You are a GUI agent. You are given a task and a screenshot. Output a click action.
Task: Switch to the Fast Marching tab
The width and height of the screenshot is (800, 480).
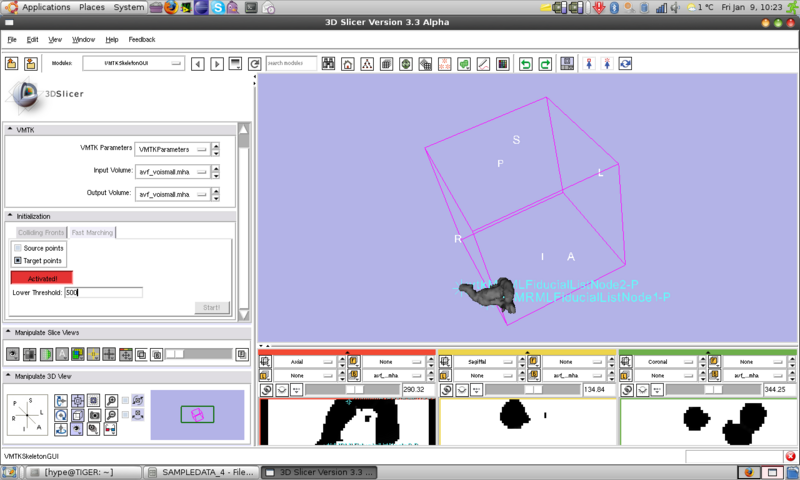(x=92, y=232)
